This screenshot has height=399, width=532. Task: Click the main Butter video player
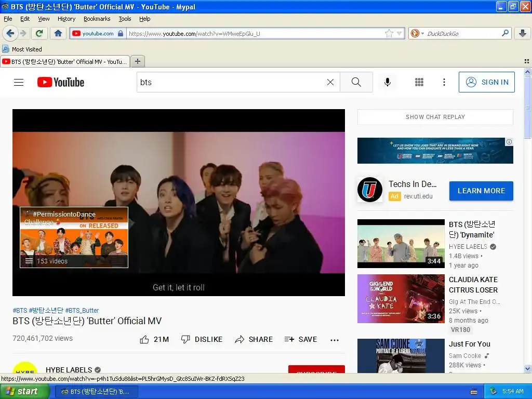(x=179, y=202)
